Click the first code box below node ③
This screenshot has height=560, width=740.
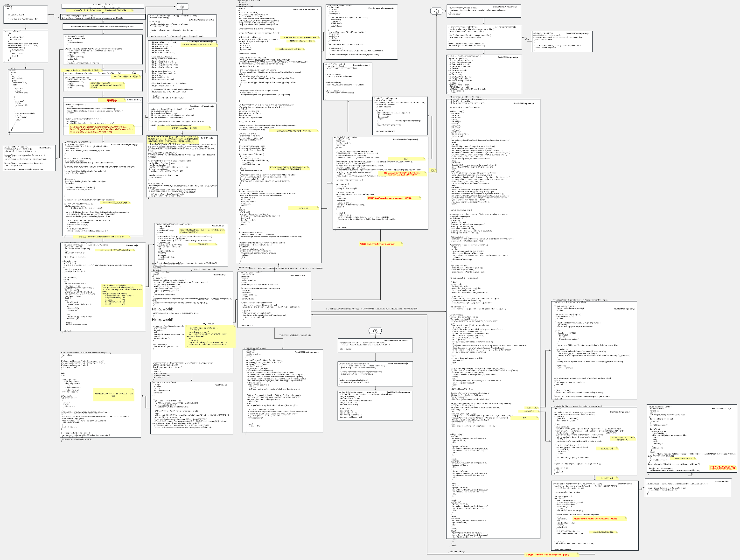click(375, 345)
